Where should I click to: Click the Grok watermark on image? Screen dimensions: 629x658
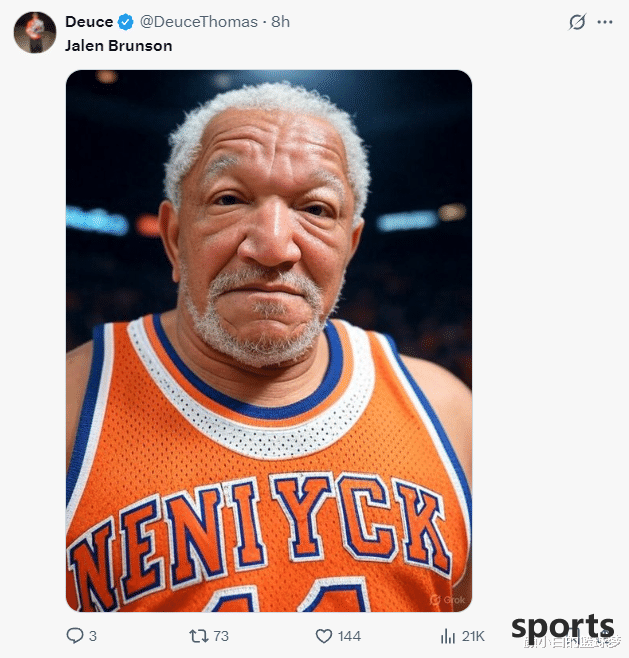coord(448,600)
